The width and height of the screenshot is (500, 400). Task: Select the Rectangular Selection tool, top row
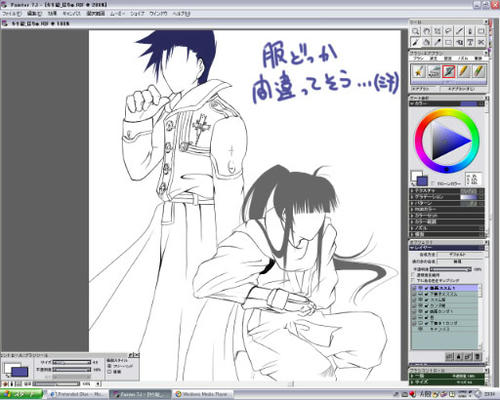pyautogui.click(x=481, y=31)
